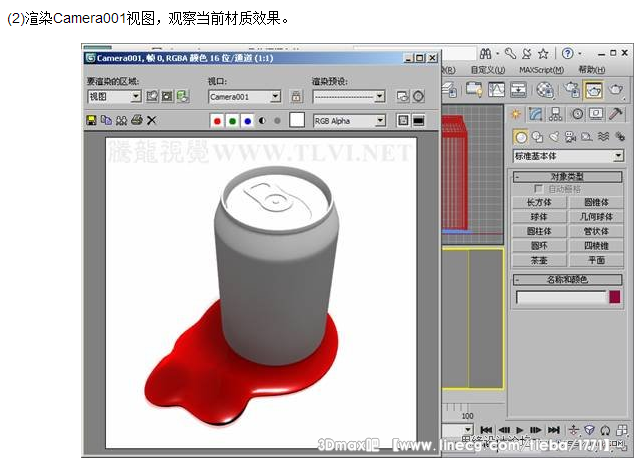This screenshot has width=639, height=462.
Task: Click the edit render region icon
Action: 152,97
